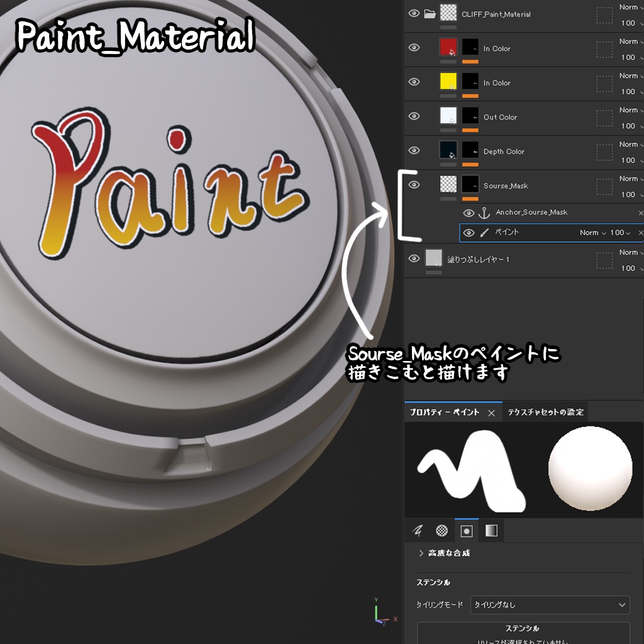
Task: Open the Norm blend mode dropdown on ペイント
Action: tap(592, 232)
